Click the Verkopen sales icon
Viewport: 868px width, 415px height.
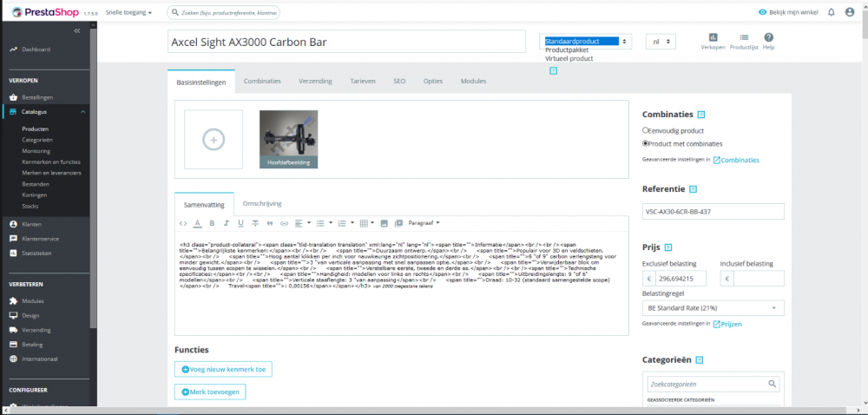click(713, 42)
